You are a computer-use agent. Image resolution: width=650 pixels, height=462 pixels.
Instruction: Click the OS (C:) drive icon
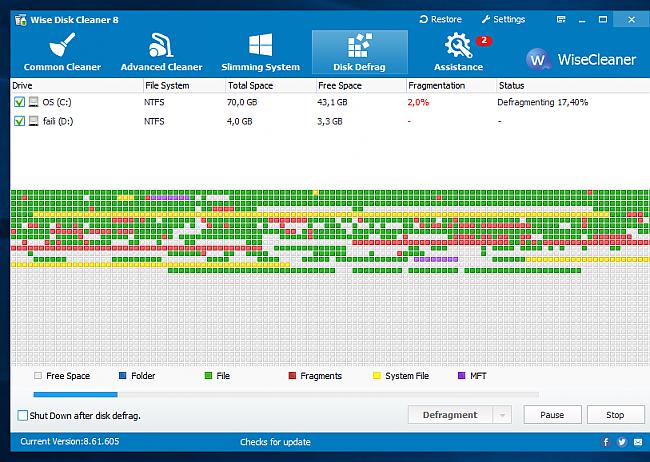[x=34, y=102]
